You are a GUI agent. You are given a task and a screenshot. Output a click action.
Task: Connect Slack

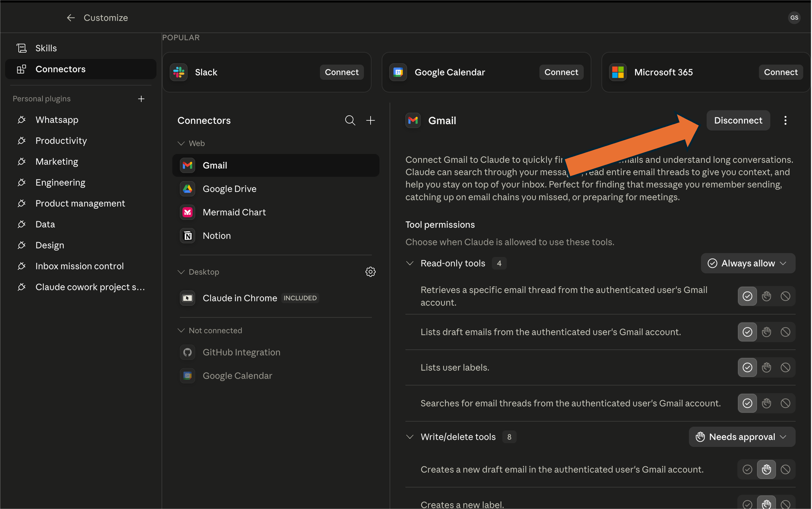tap(342, 72)
